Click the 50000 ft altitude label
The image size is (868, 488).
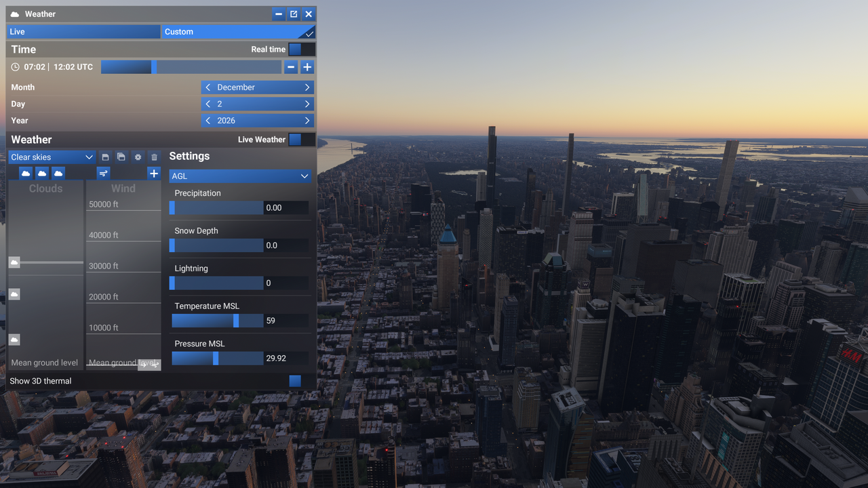click(104, 205)
